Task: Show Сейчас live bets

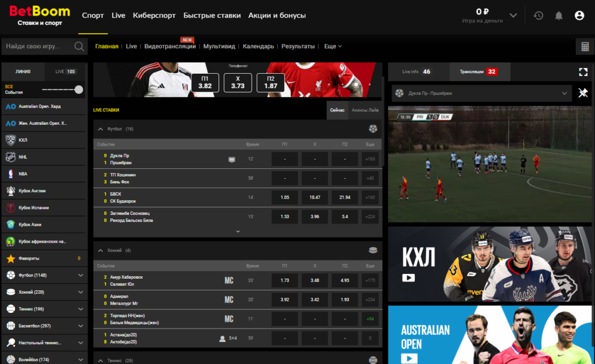Action: tap(338, 110)
